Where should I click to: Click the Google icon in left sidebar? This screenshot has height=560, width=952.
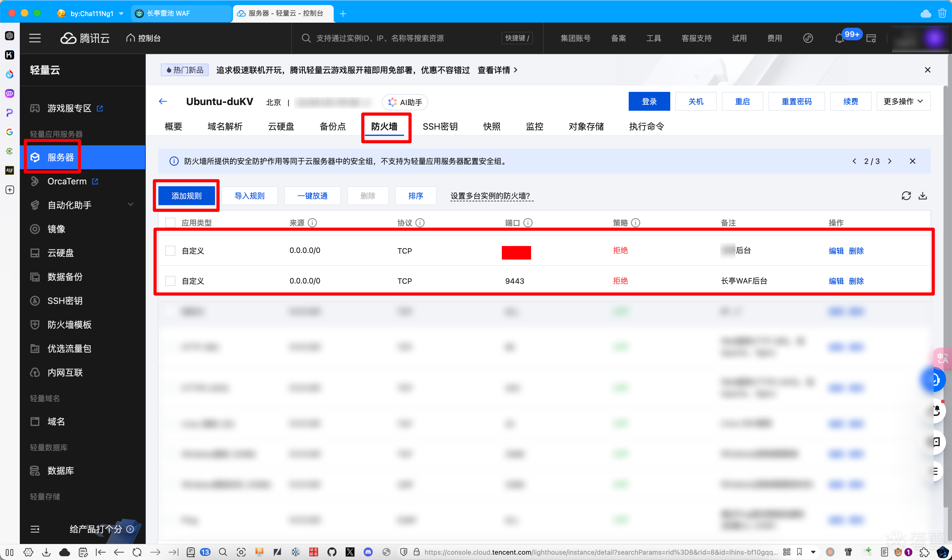(10, 132)
